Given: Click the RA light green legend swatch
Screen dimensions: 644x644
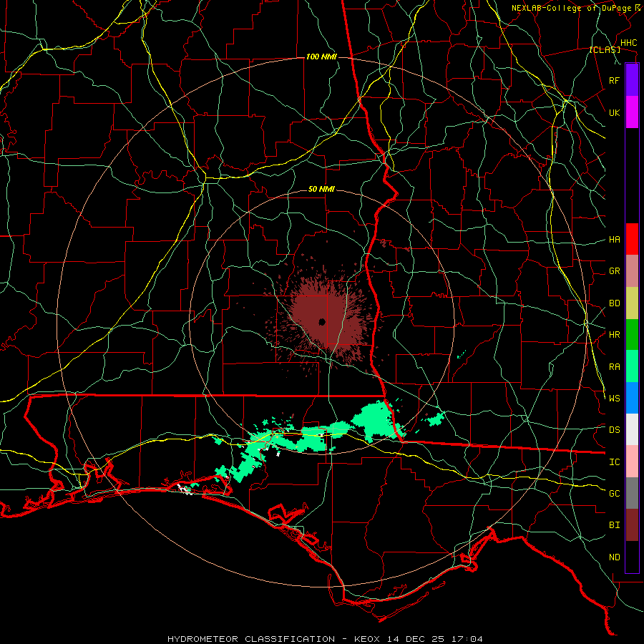Looking at the screenshot, I should (632, 366).
